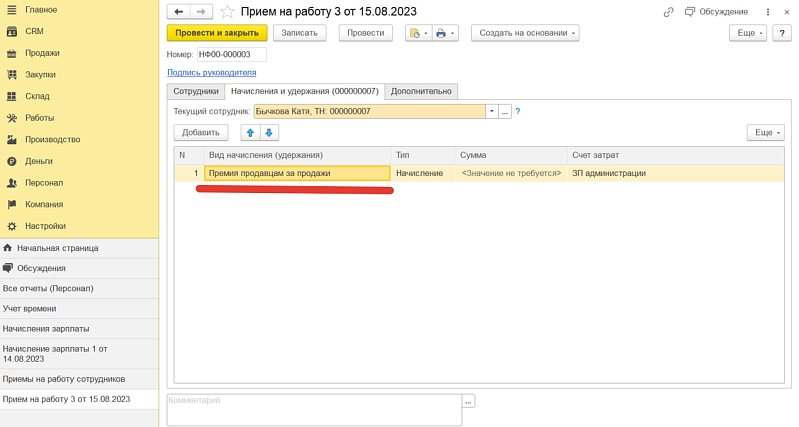Add document to favorites with star icon

point(227,12)
